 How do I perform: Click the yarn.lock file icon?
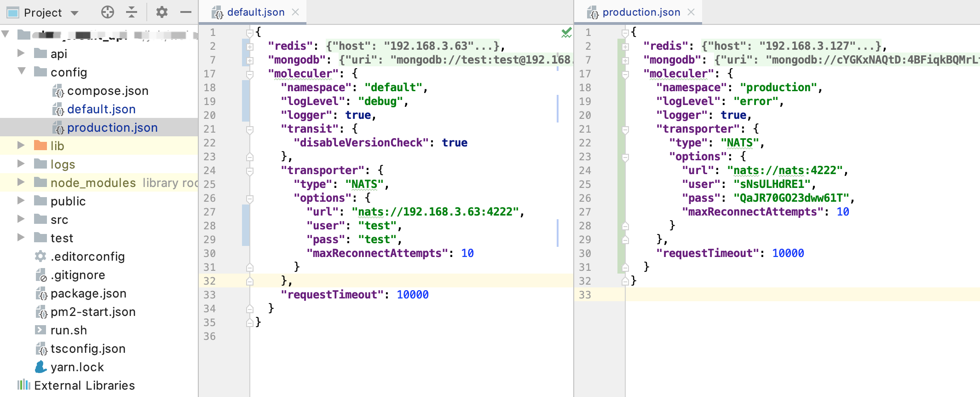pyautogui.click(x=40, y=367)
